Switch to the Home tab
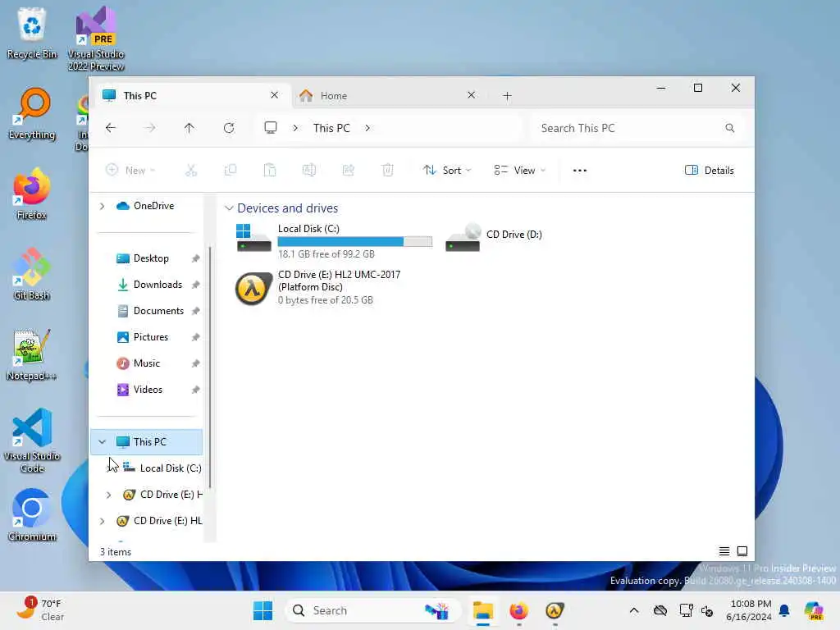 point(388,95)
